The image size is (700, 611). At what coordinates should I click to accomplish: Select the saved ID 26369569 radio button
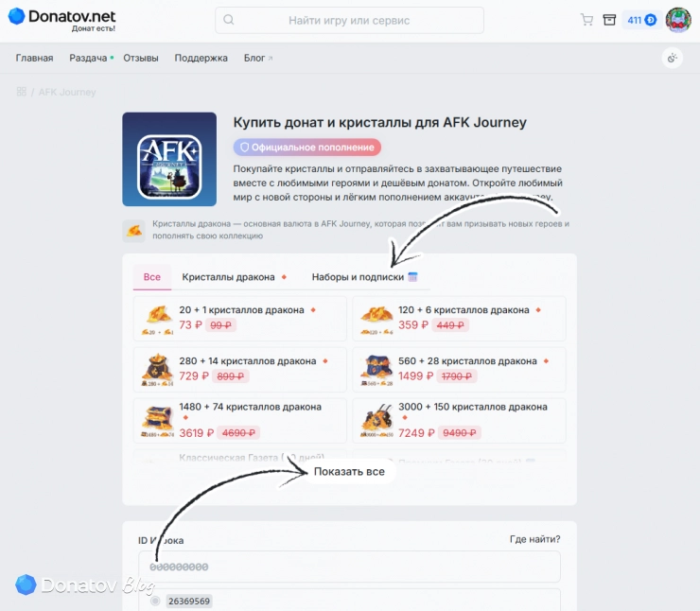point(155,601)
